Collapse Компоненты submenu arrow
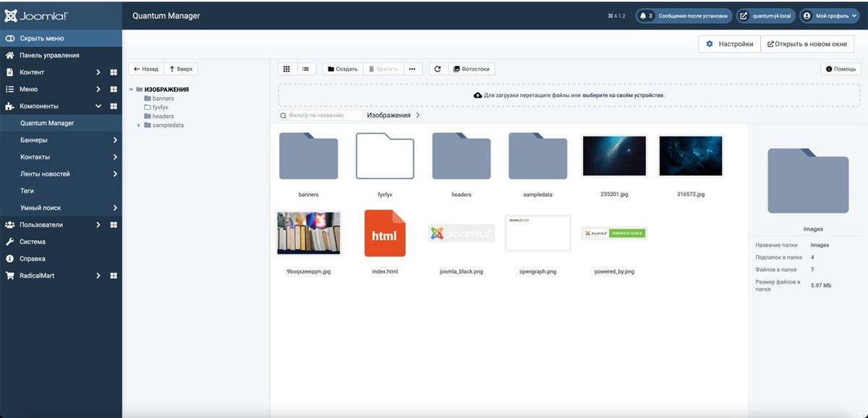Screen dimensions: 868x418 coord(98,106)
